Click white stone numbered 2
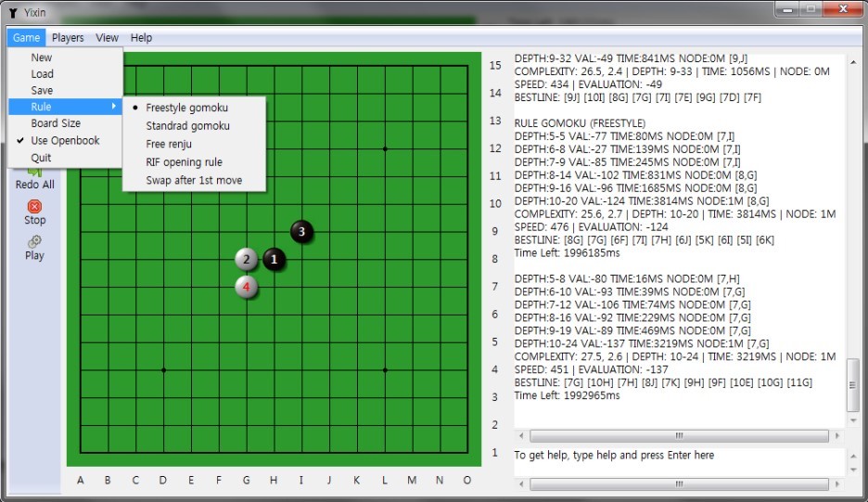The height and width of the screenshot is (502, 868). (x=247, y=259)
